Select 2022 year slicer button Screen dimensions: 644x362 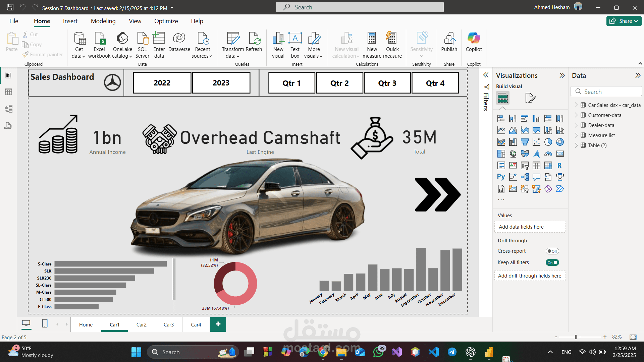[162, 83]
